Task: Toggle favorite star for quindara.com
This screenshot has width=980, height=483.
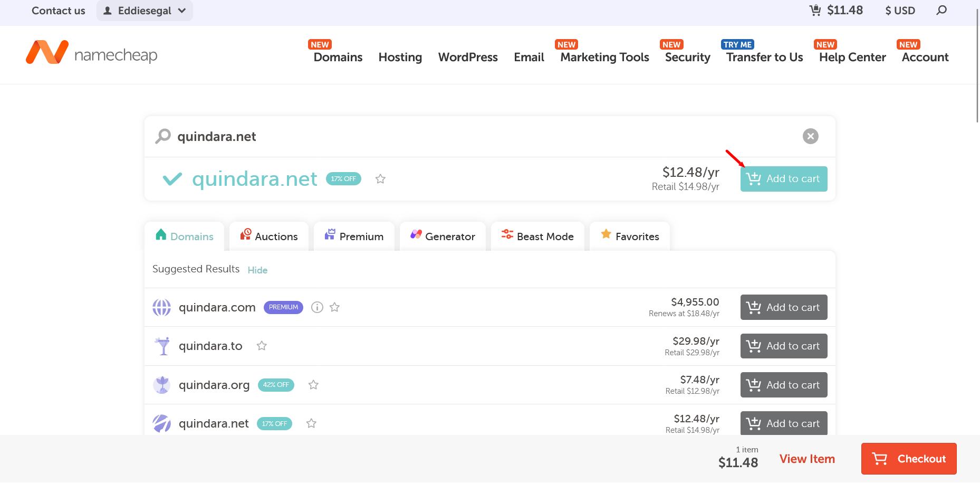Action: coord(334,307)
